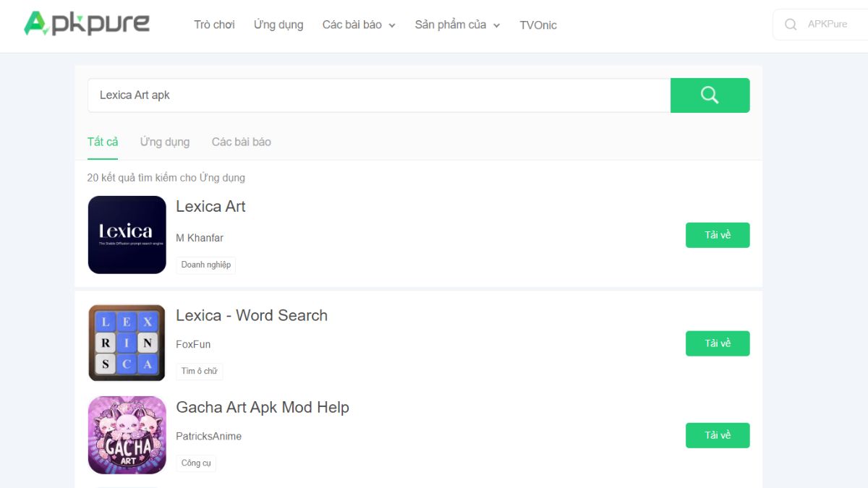Image resolution: width=868 pixels, height=488 pixels.
Task: Switch to the Các bài báo results tab
Action: tap(241, 142)
